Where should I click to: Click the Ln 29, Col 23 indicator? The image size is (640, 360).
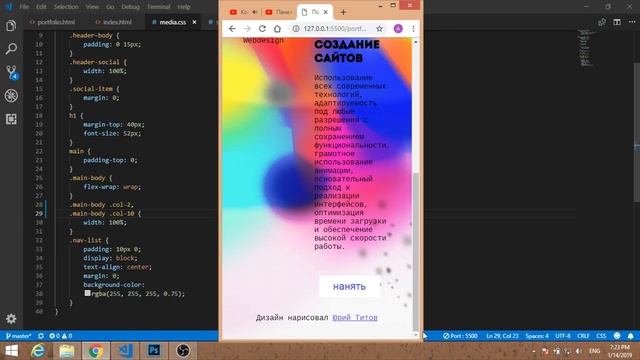tap(502, 336)
